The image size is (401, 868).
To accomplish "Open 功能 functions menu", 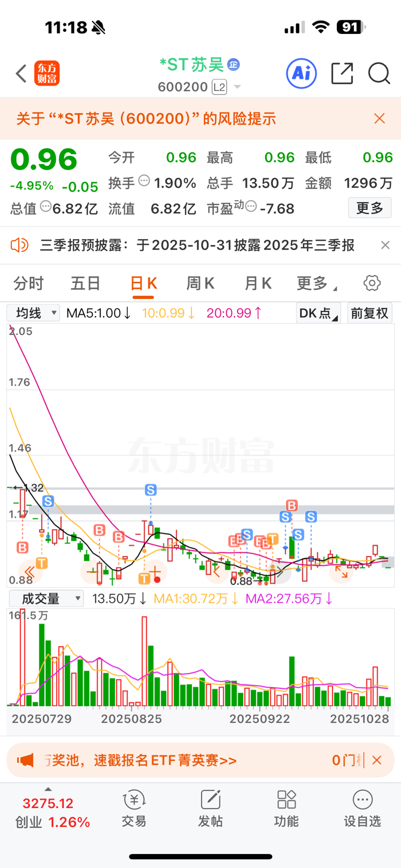I will (x=286, y=808).
